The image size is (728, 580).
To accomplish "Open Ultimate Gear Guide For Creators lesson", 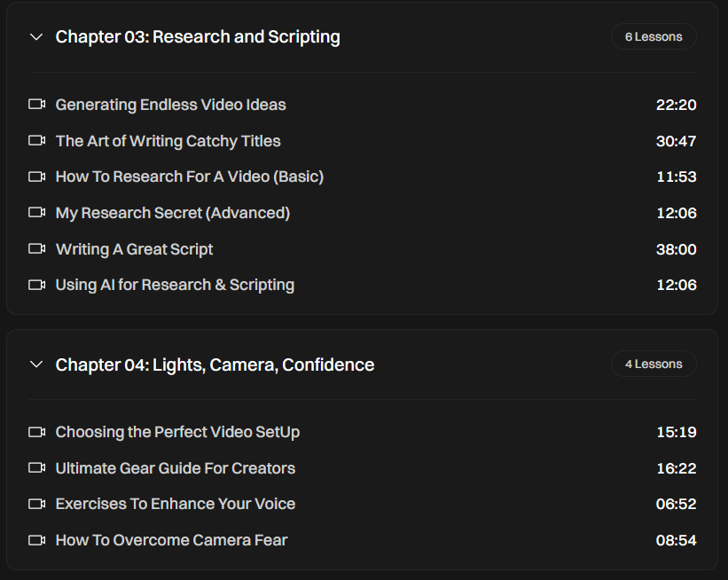I will (175, 467).
